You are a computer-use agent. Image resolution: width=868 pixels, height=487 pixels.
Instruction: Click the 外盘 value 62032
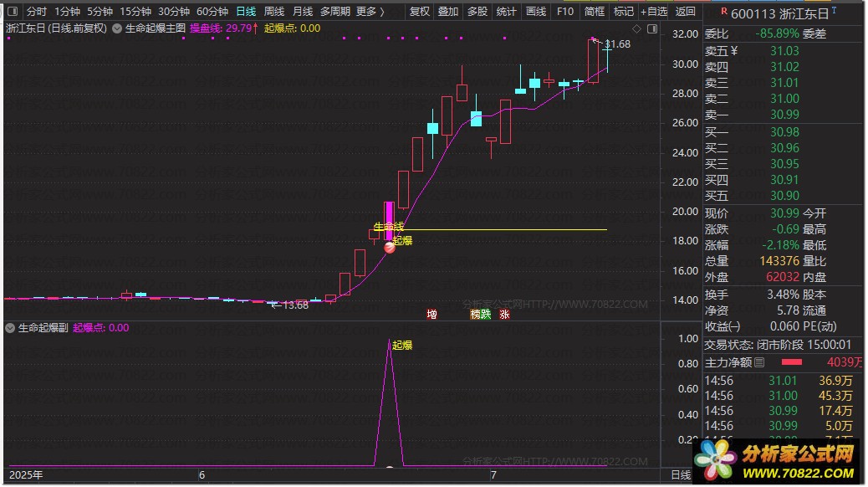[783, 277]
